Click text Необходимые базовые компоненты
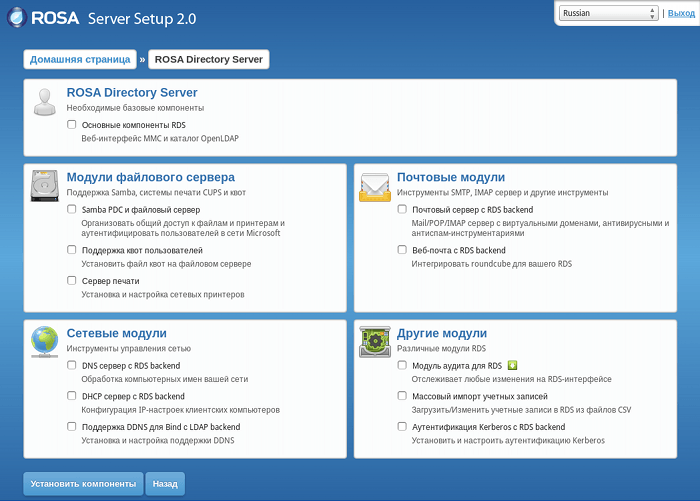Viewport: 700px width, 501px height. [135, 108]
